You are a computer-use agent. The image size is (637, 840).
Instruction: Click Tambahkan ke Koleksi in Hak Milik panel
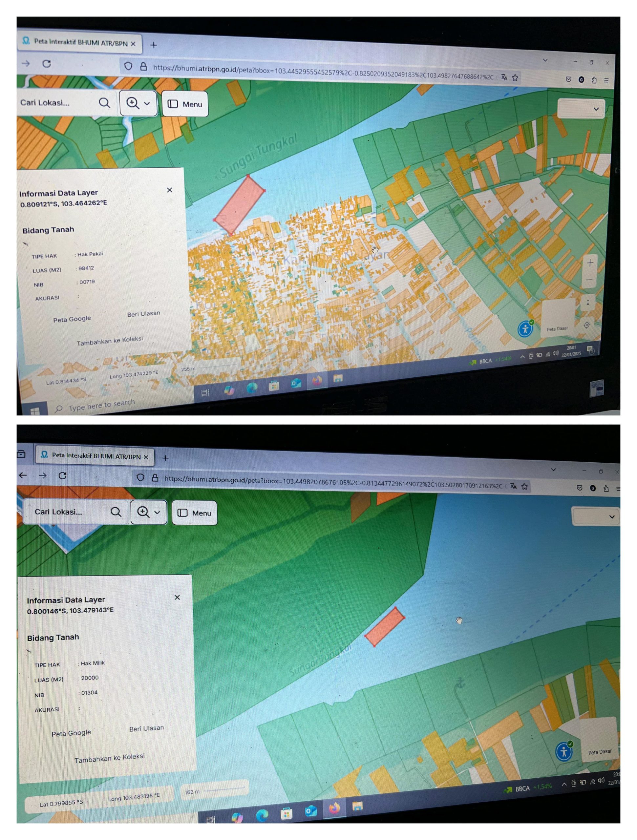[109, 758]
